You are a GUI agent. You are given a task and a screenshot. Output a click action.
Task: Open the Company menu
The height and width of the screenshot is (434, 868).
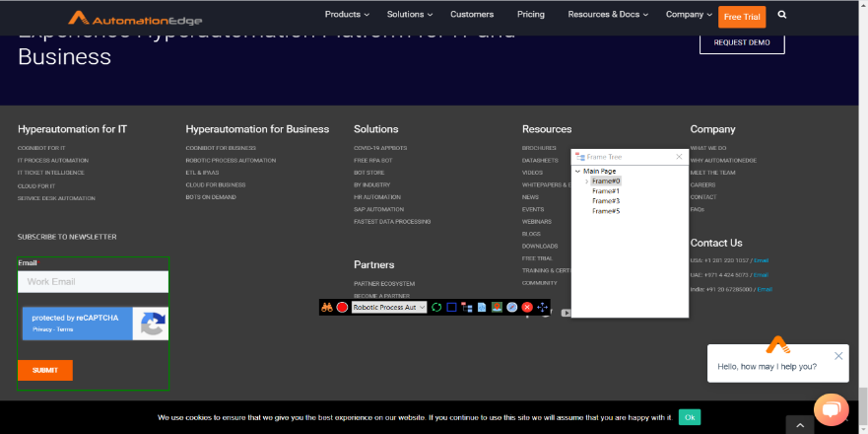coord(689,15)
